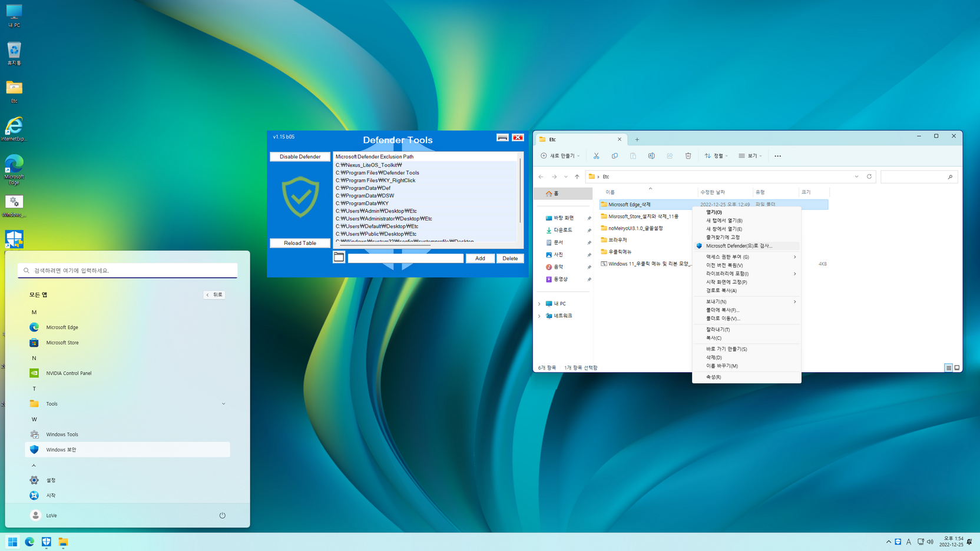Show hidden icons in system tray
The width and height of the screenshot is (980, 551).
click(x=888, y=542)
